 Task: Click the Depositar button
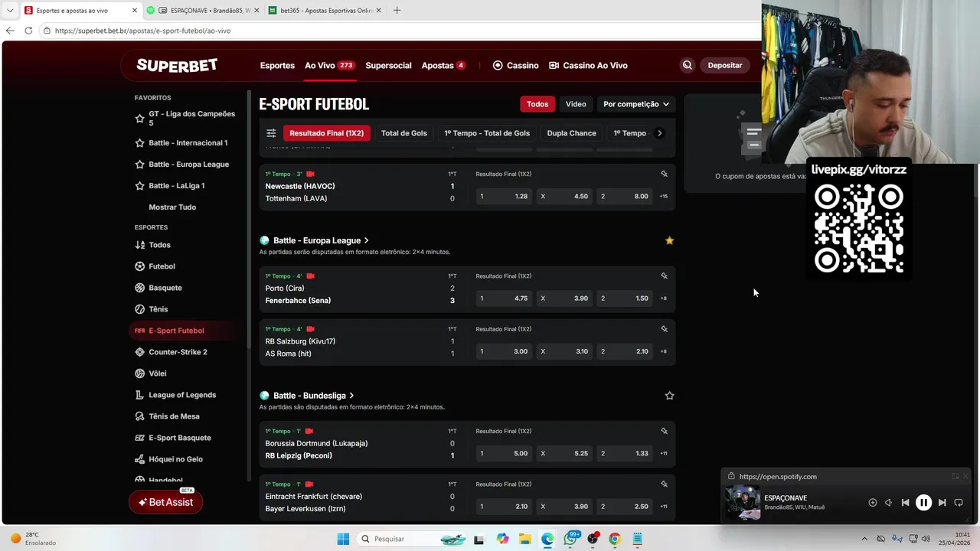725,66
